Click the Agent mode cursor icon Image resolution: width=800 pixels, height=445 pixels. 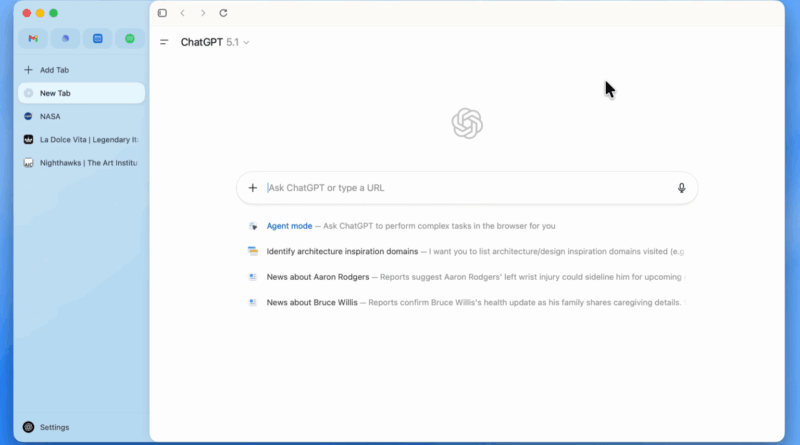pos(253,226)
